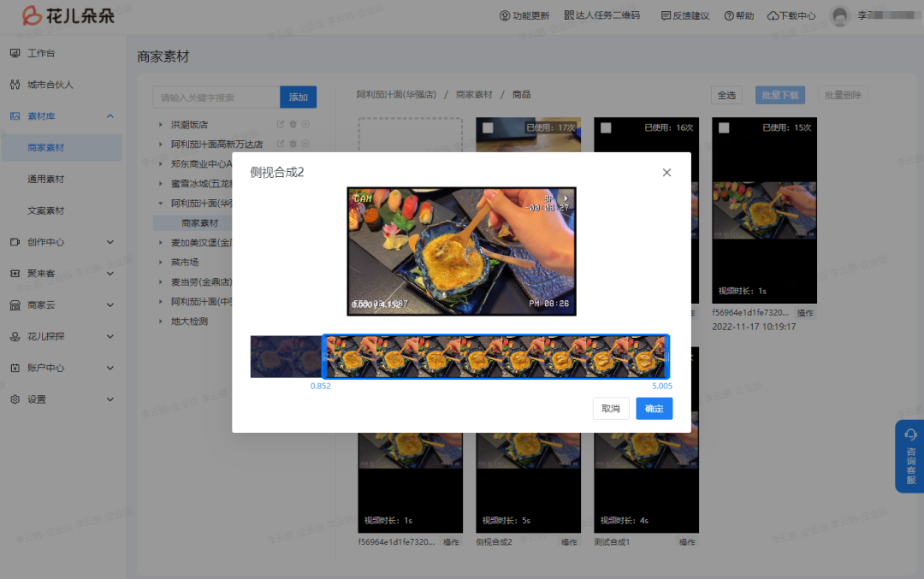The image size is (924, 579).
Task: Click the 账户中心 sidebar icon
Action: coord(15,368)
